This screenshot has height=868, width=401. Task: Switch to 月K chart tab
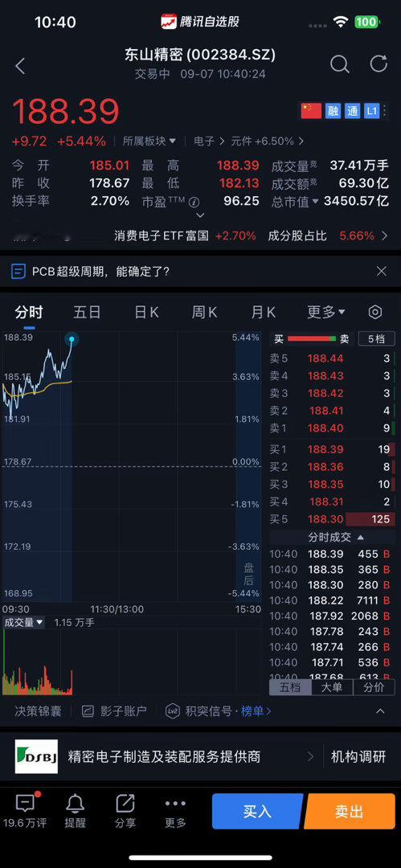[x=263, y=312]
